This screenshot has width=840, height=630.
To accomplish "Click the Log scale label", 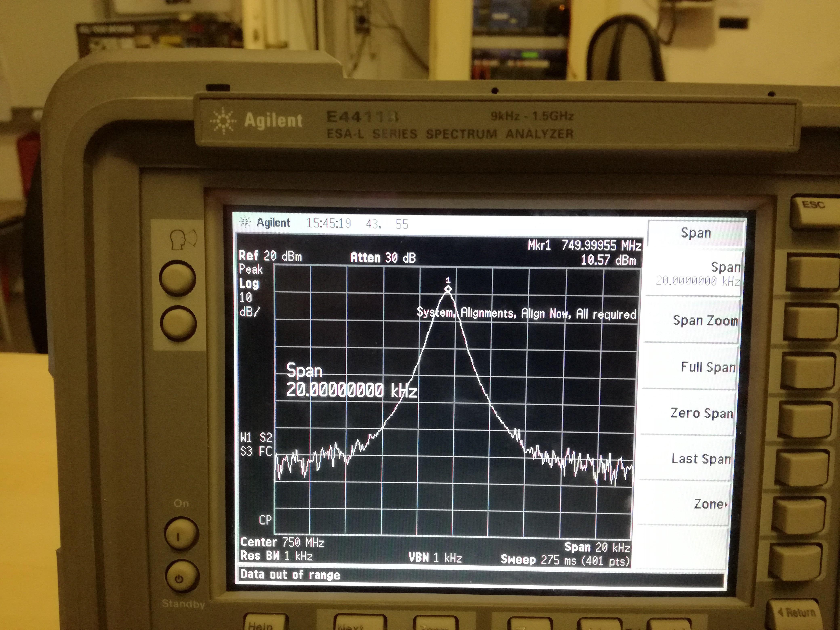I will click(x=249, y=283).
